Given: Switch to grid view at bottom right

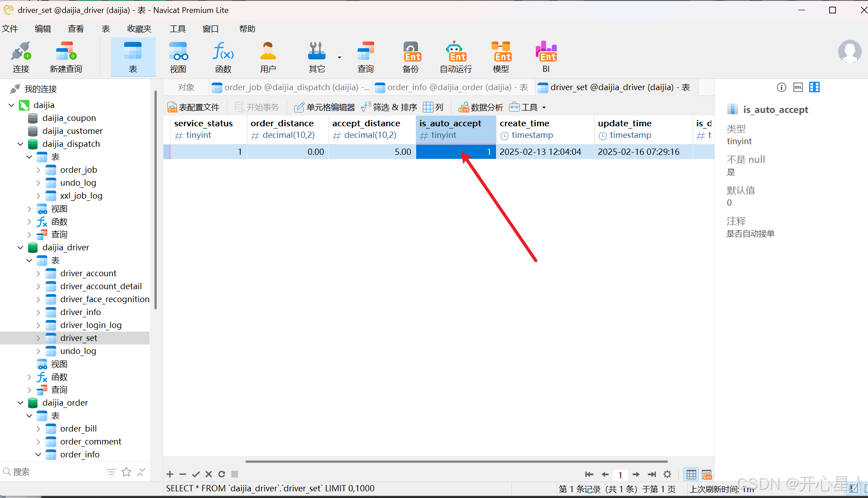Looking at the screenshot, I should coord(691,474).
